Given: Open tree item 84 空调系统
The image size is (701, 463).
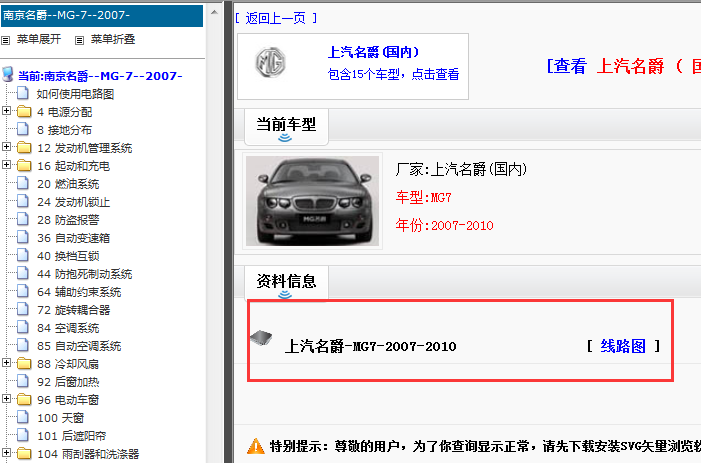Looking at the screenshot, I should pos(68,328).
